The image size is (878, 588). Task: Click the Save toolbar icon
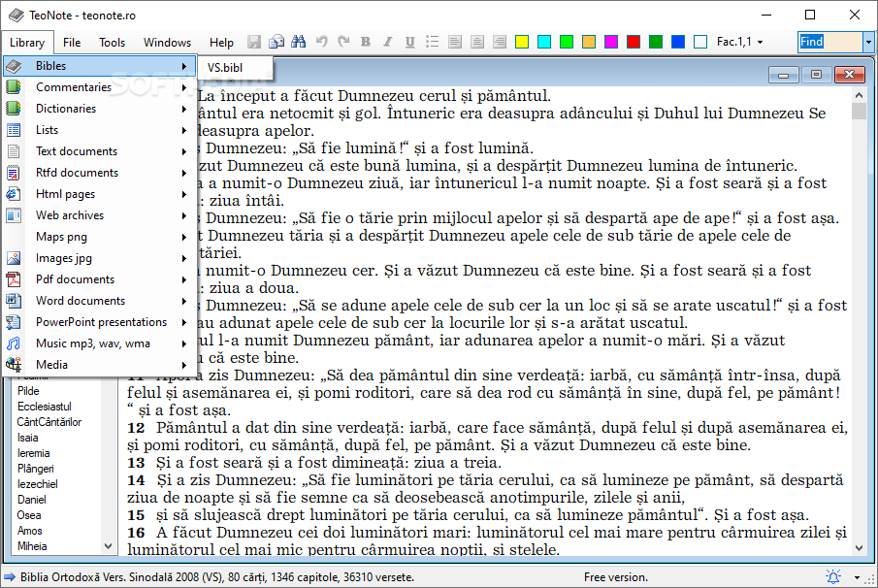coord(254,42)
